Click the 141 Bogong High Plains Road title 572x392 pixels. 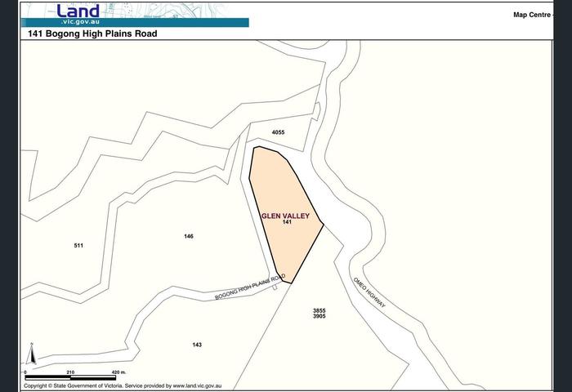(92, 34)
